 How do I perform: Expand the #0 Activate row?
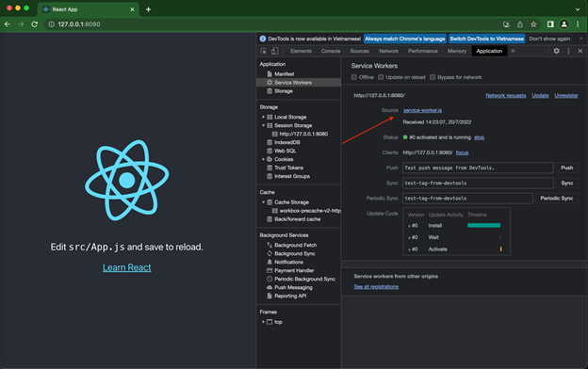pos(409,249)
